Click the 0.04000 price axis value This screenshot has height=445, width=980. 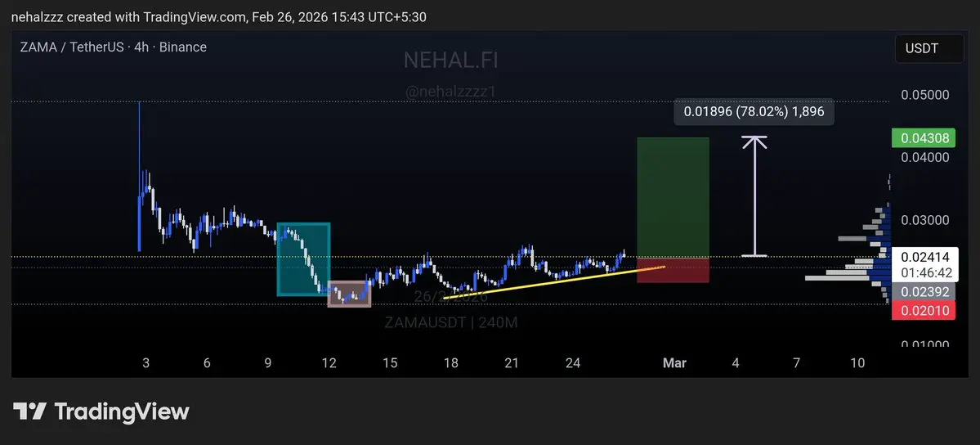pyautogui.click(x=925, y=157)
